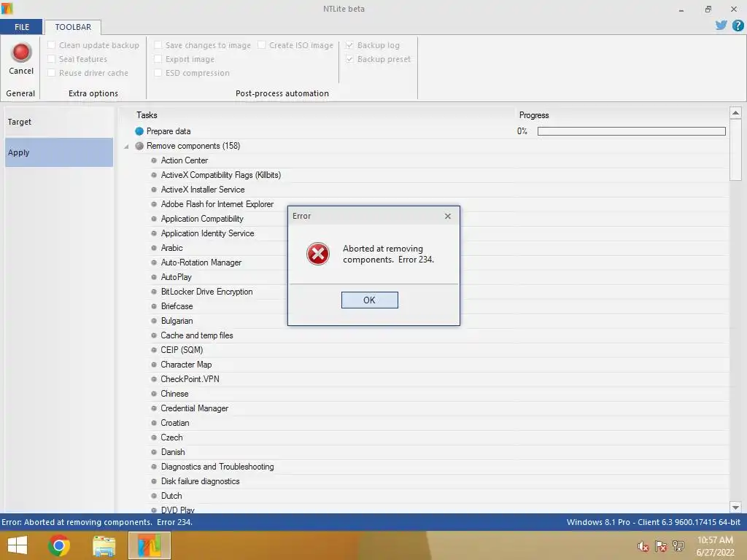Toggle Reuse driver cache checkbox
Screen dimensions: 747x560
[52, 73]
